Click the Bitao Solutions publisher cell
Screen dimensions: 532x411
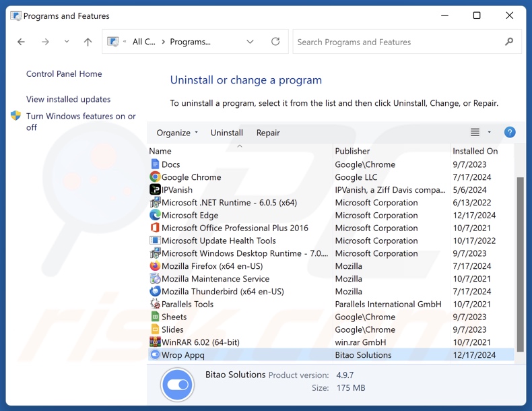click(x=363, y=355)
